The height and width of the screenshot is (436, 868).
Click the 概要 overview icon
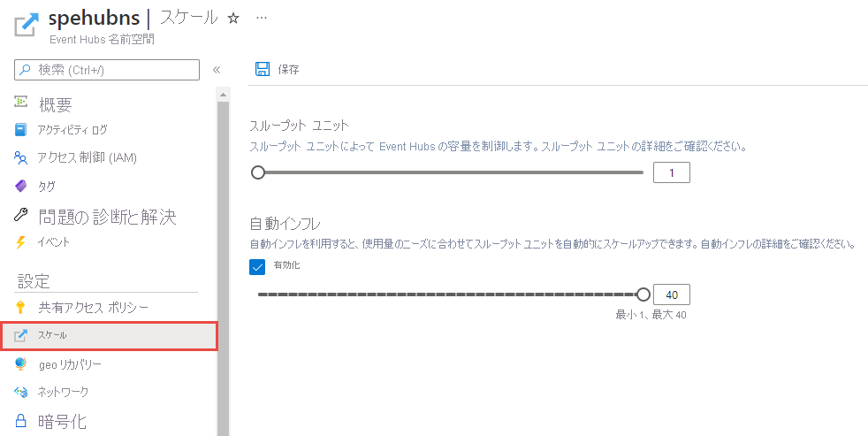(x=21, y=103)
